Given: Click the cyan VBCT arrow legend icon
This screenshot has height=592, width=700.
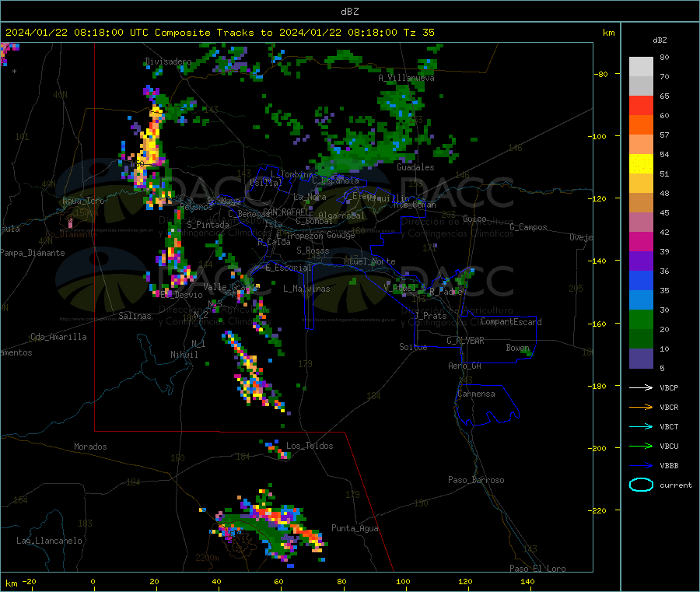Looking at the screenshot, I should coord(641,426).
